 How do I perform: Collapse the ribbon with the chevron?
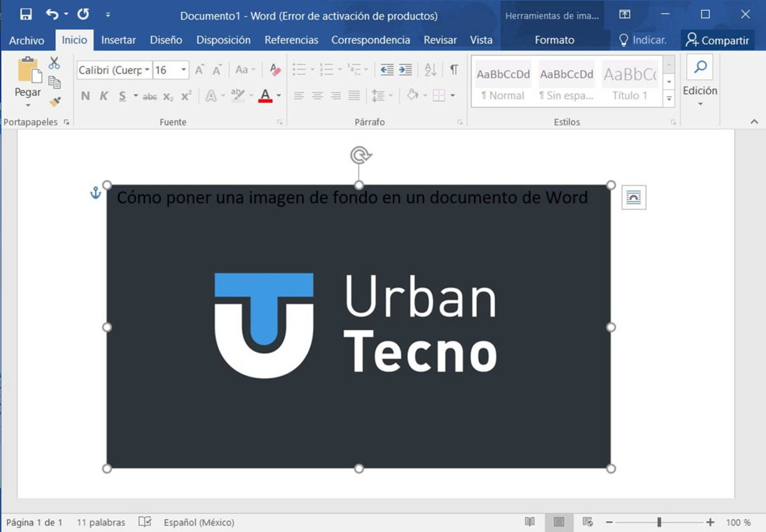click(754, 122)
